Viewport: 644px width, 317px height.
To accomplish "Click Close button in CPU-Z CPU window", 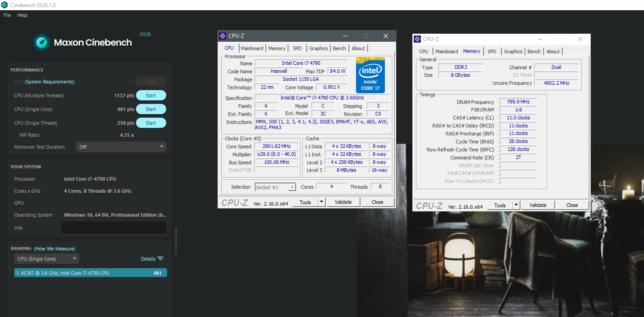I will point(377,202).
